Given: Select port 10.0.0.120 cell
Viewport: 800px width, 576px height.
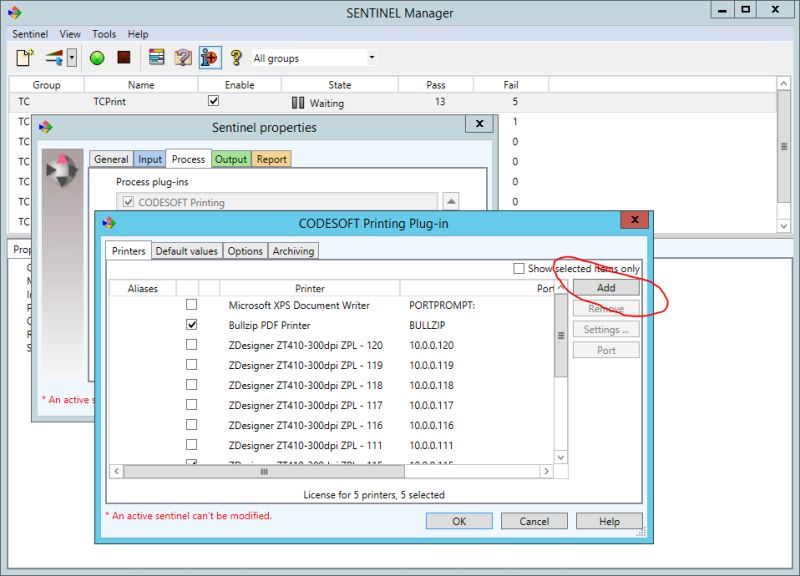Looking at the screenshot, I should coord(431,345).
